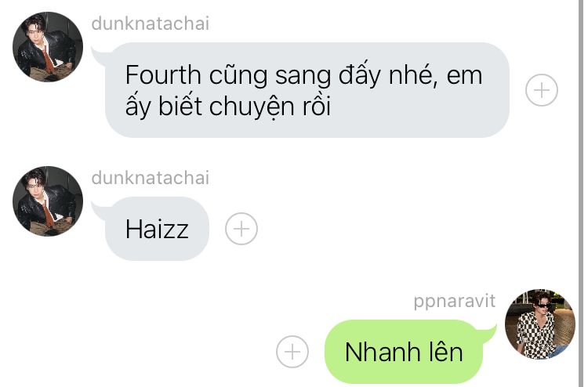Image resolution: width=588 pixels, height=387 pixels.
Task: Click the word 'biết' on the second line
Action: pyautogui.click(x=180, y=106)
